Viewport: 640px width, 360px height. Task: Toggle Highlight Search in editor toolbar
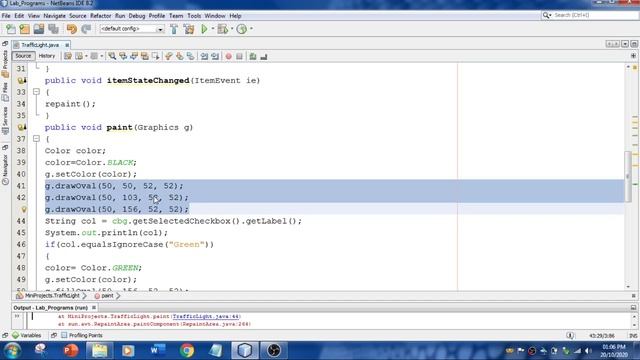[144, 56]
